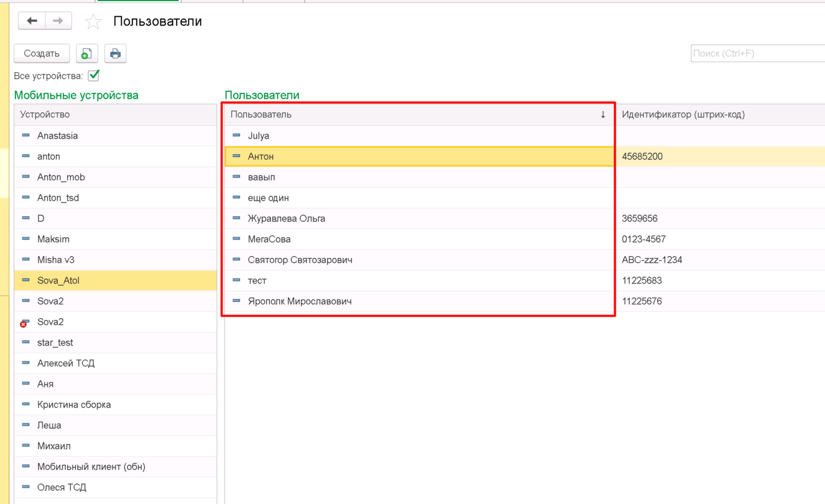Click the Устройство column header
The image size is (825, 504).
coord(45,114)
